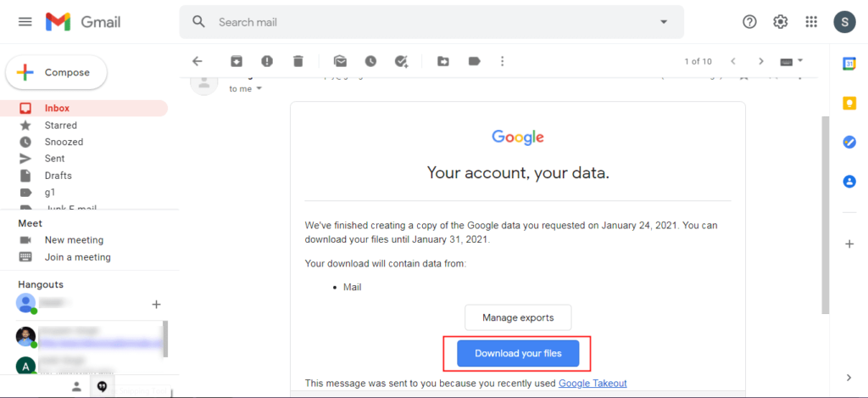Snooze this email with clock icon

coord(370,62)
